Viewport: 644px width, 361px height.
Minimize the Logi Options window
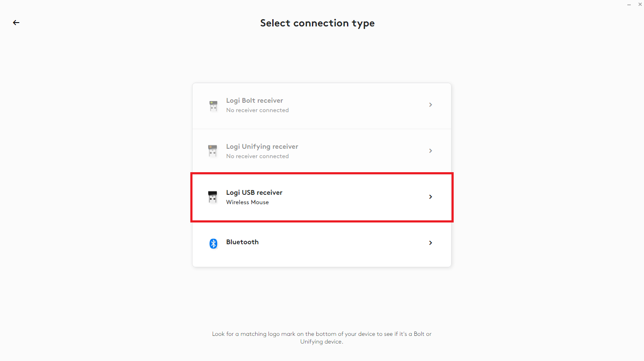[x=629, y=5]
